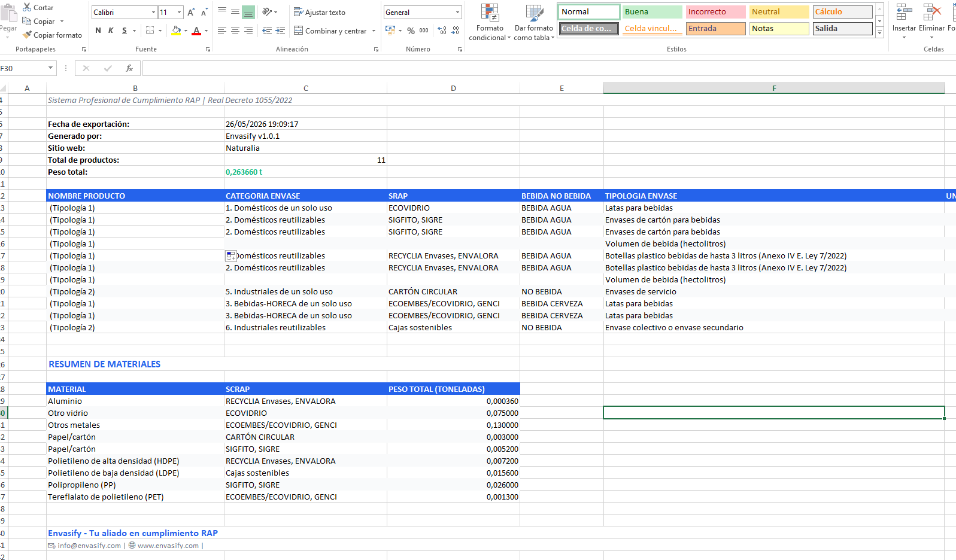Apply the Buena cell style
Image resolution: width=956 pixels, height=560 pixels.
click(x=652, y=12)
